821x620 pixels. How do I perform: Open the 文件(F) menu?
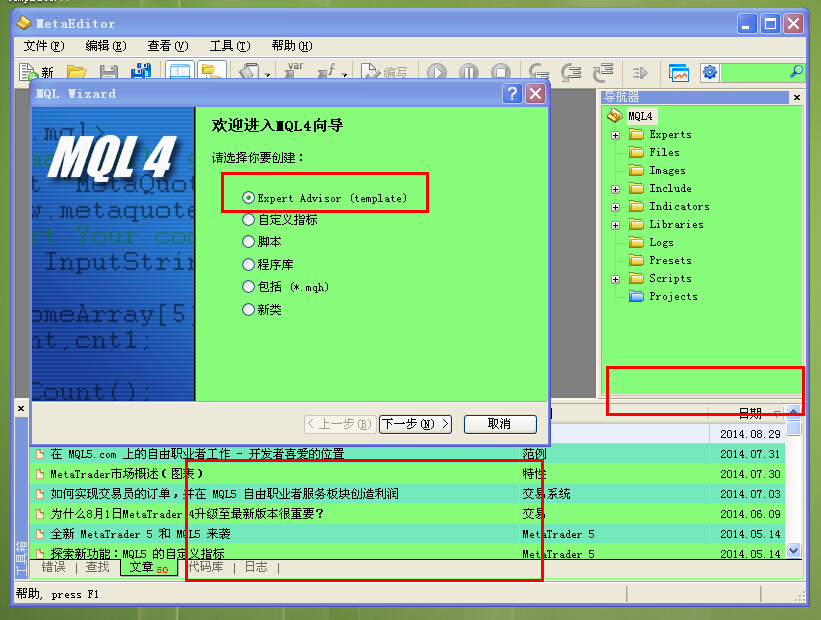(x=44, y=46)
